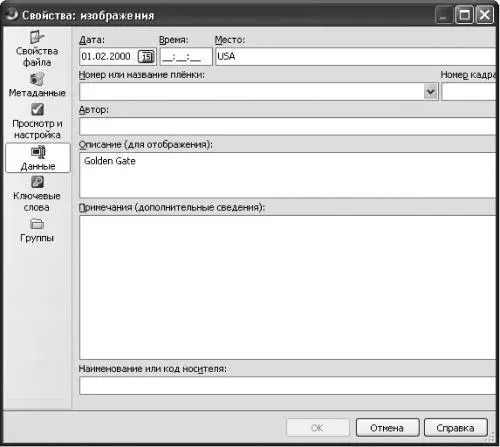
Task: Click the Описание field with Golden Gate
Action: 288,175
